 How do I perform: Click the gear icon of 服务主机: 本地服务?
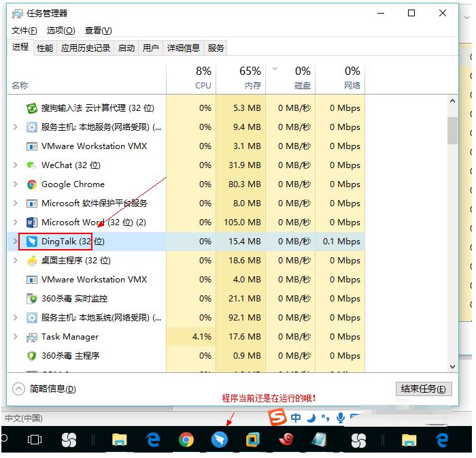click(31, 127)
